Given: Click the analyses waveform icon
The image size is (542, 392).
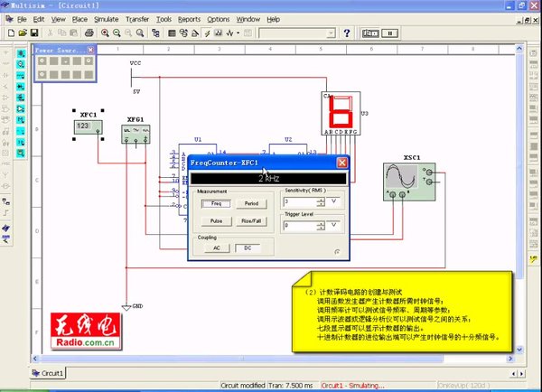Looking at the screenshot, I should click(229, 33).
